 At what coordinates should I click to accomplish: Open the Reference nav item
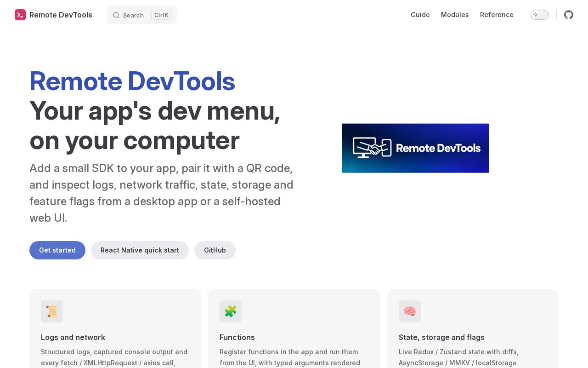[x=497, y=15]
